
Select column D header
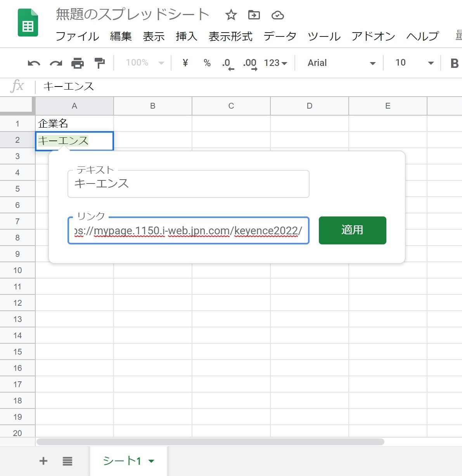pyautogui.click(x=310, y=106)
